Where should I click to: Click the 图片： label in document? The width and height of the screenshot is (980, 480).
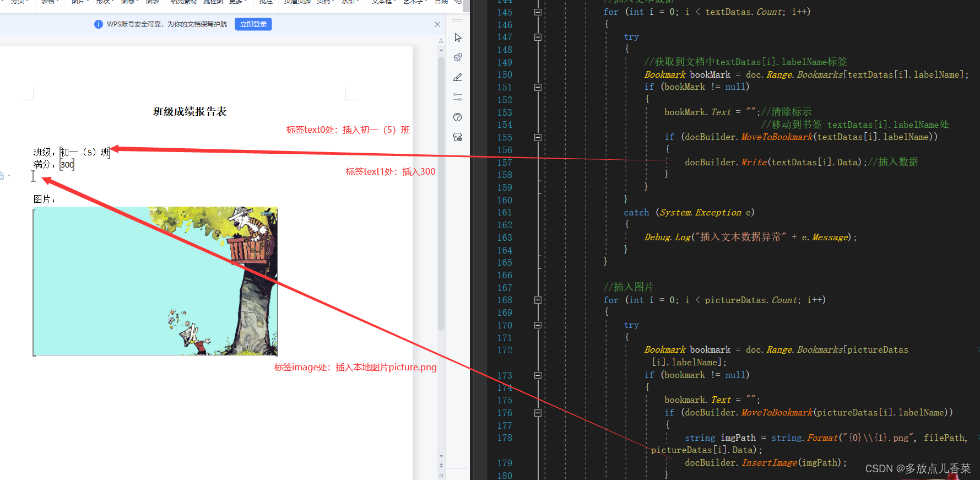(x=45, y=199)
